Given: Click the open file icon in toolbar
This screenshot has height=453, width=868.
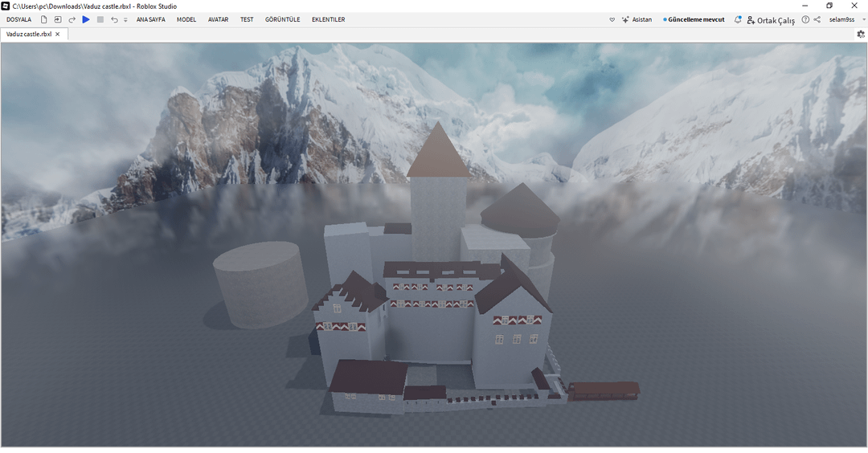Looking at the screenshot, I should [x=58, y=19].
